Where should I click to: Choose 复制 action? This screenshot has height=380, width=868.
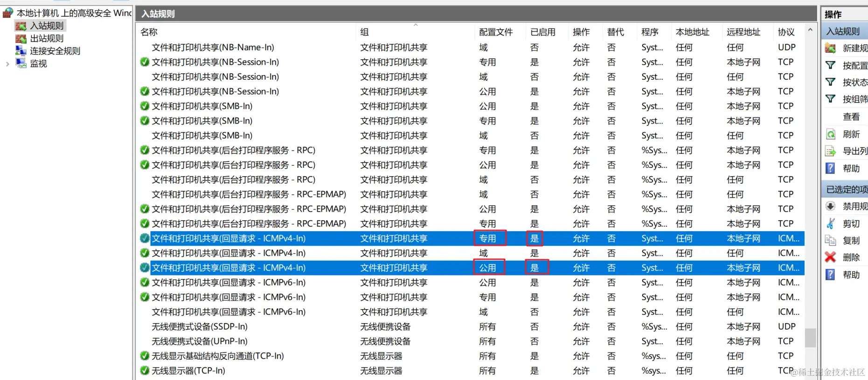pyautogui.click(x=851, y=240)
